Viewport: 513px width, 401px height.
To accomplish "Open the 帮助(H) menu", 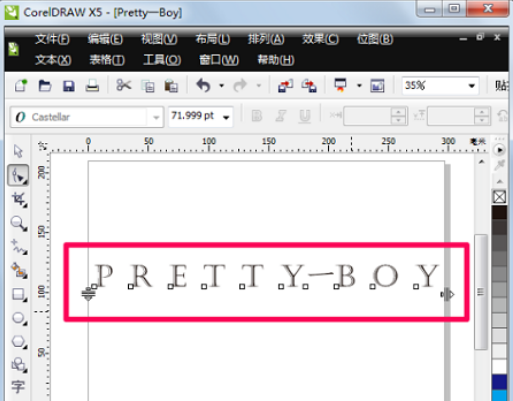I will coord(276,60).
